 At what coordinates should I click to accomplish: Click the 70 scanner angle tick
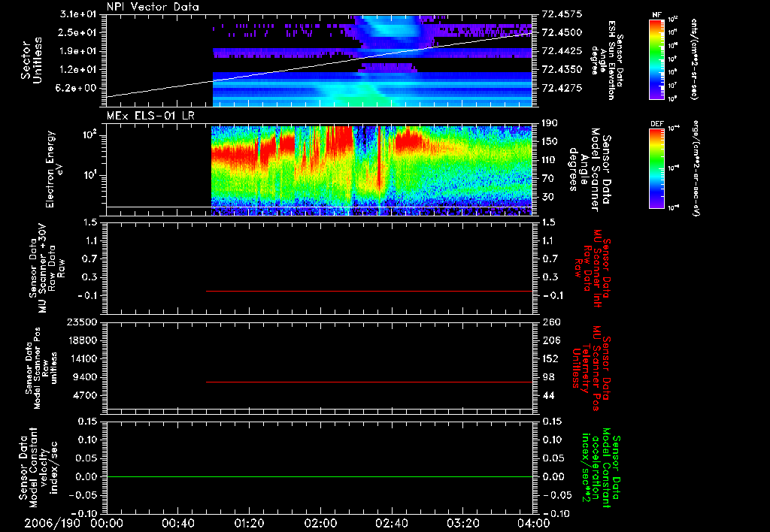(548, 179)
